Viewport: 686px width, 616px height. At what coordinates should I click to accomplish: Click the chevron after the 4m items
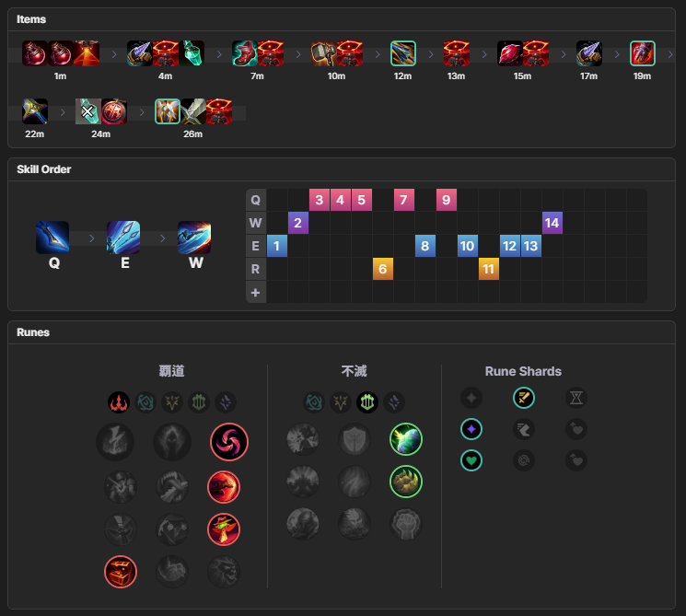(x=219, y=54)
